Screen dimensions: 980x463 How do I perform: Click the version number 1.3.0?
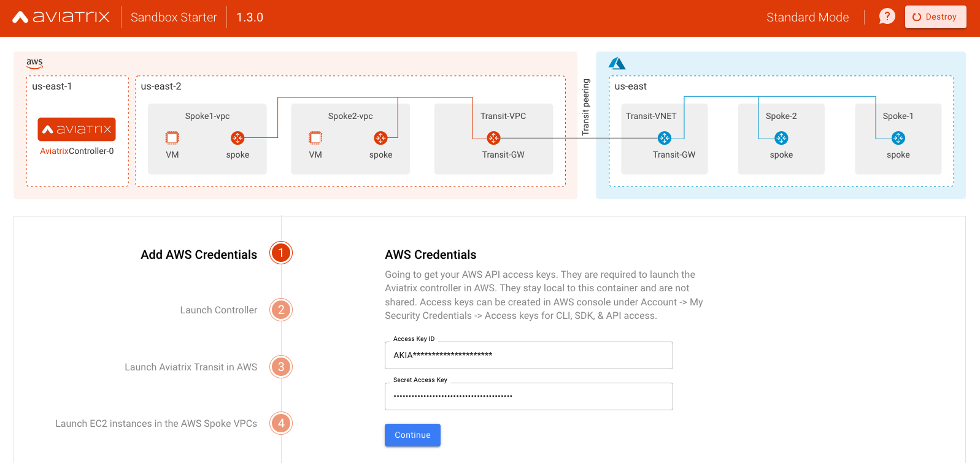[250, 17]
